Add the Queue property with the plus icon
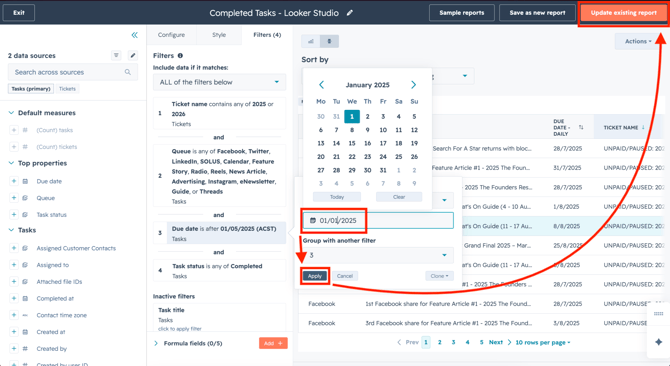The width and height of the screenshot is (670, 366). [x=14, y=198]
